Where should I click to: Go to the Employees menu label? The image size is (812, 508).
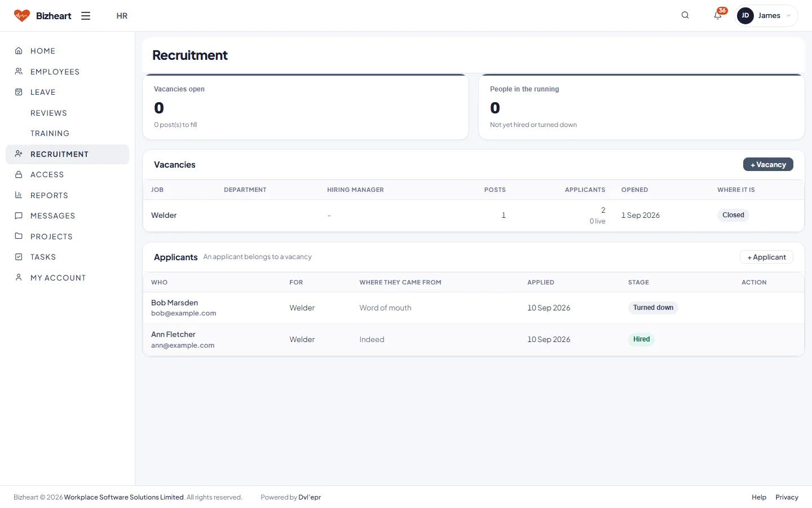click(55, 72)
